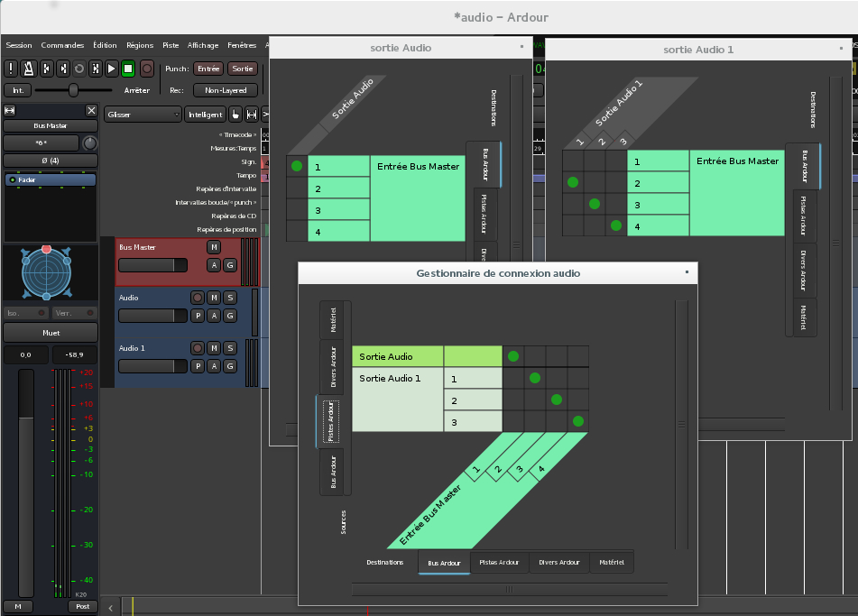The height and width of the screenshot is (616, 858).
Task: Select Divers Ardour bottom tab in Gestionnaire
Action: (559, 563)
